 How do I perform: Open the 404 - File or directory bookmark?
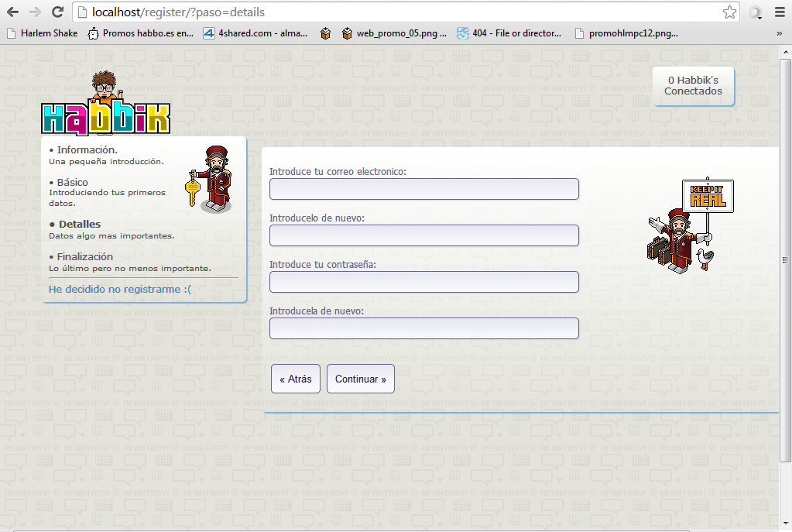coord(509,33)
